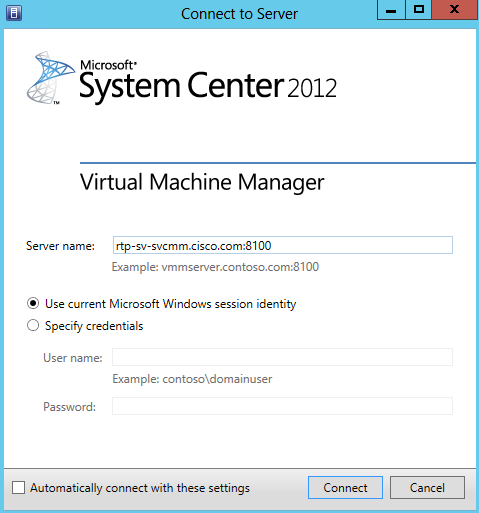Select the Specify credentials option

[x=33, y=325]
